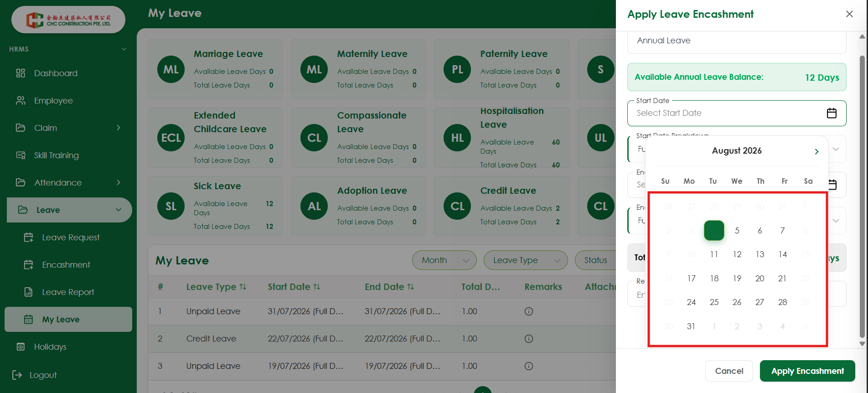Open the Status filter dropdown
The width and height of the screenshot is (868, 393).
click(x=595, y=260)
